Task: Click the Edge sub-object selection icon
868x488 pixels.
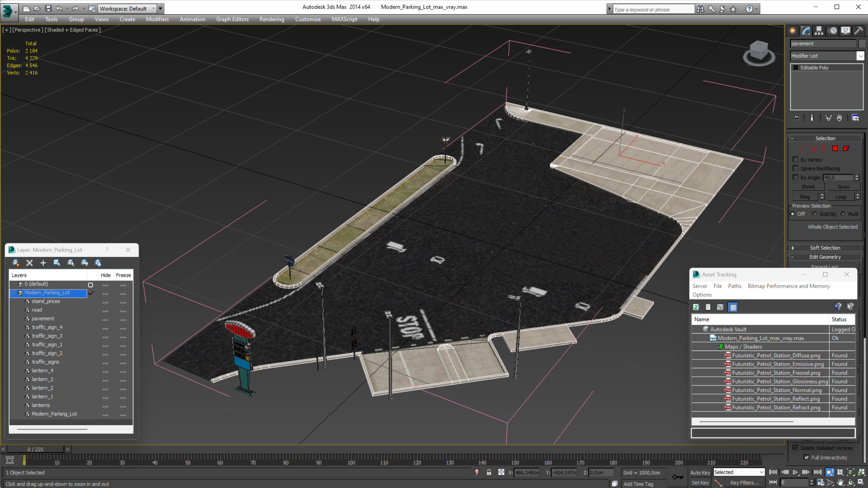Action: (813, 148)
